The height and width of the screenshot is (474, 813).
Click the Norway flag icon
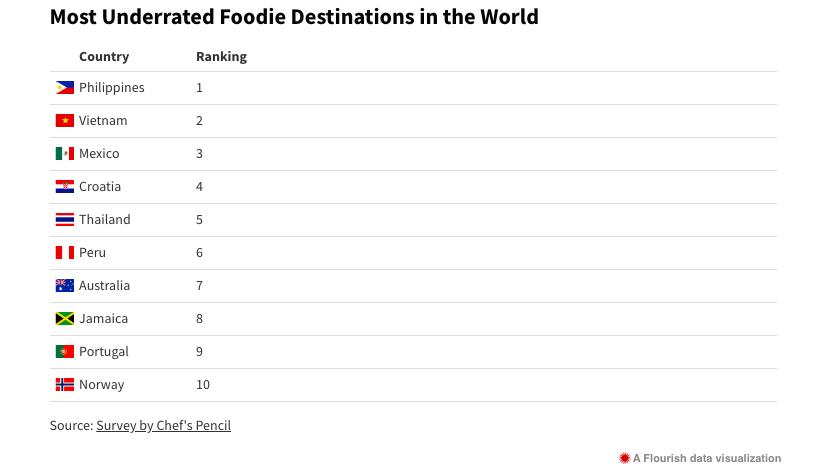click(65, 385)
